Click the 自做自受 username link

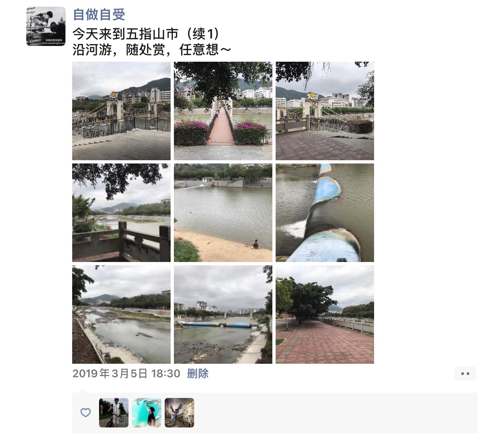[x=99, y=14]
